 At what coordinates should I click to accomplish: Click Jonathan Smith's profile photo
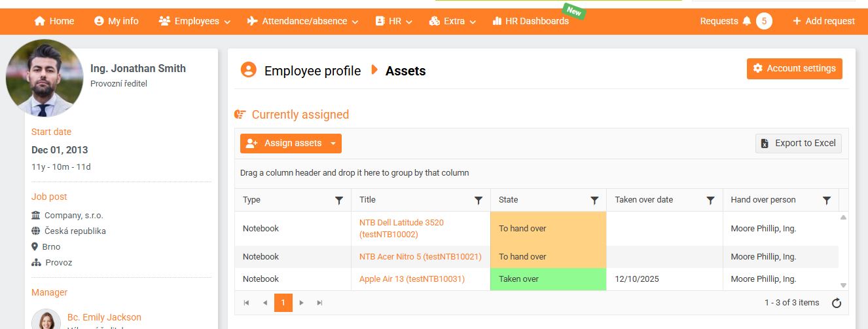pos(45,78)
